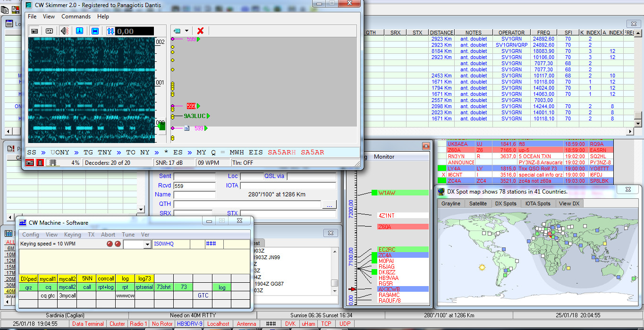This screenshot has height=330, width=644.
Task: Click the red X clear icon in CW Skimmer
Action: pos(200,31)
